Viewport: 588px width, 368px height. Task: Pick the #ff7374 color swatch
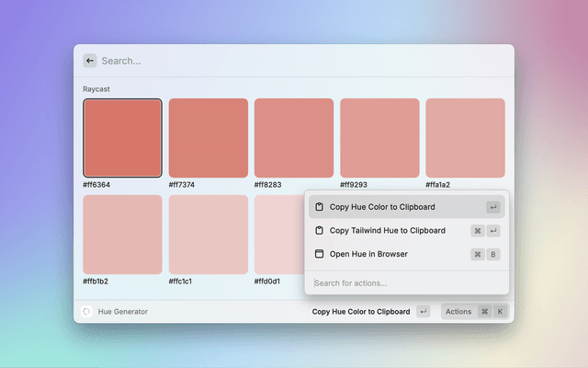tap(209, 138)
